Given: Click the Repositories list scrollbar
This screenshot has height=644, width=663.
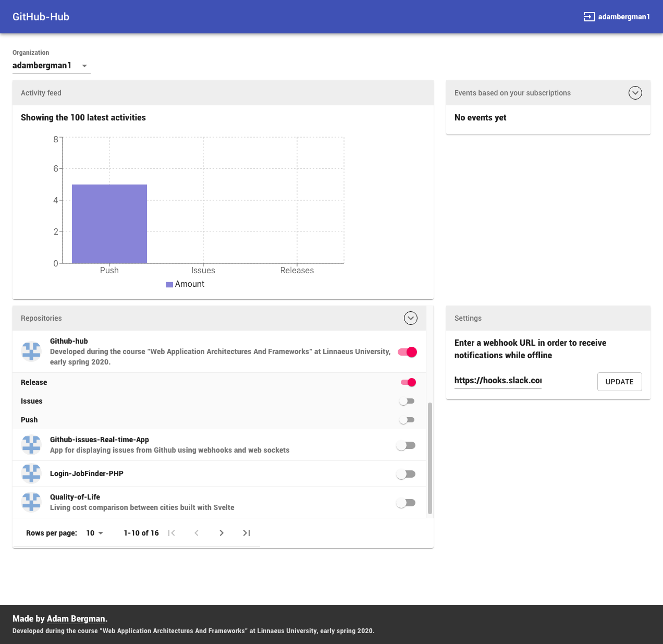Looking at the screenshot, I should (430, 458).
